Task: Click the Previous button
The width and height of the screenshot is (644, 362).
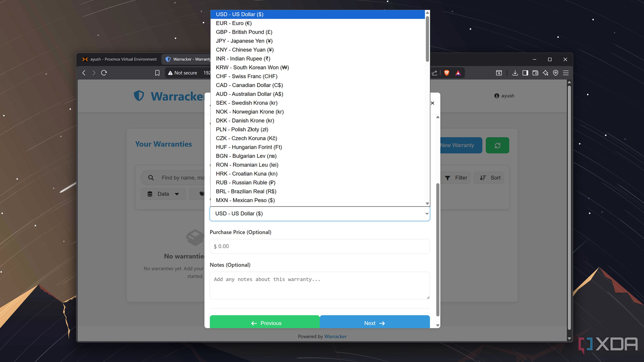Action: point(265,322)
